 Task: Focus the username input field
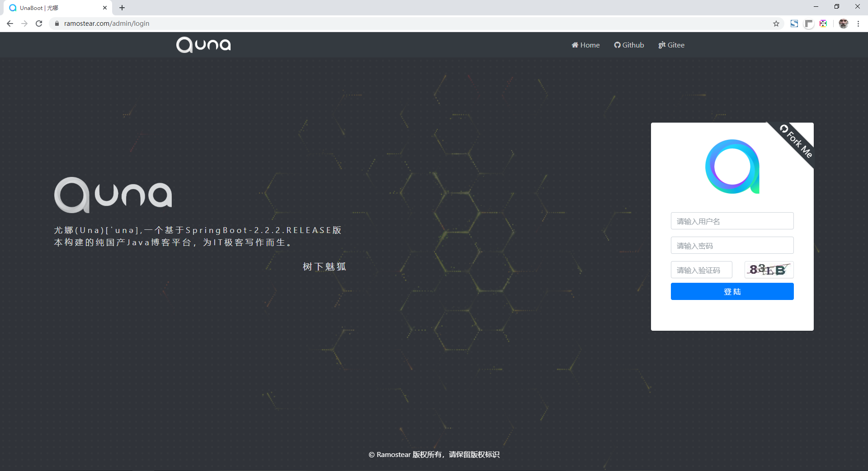click(x=732, y=221)
